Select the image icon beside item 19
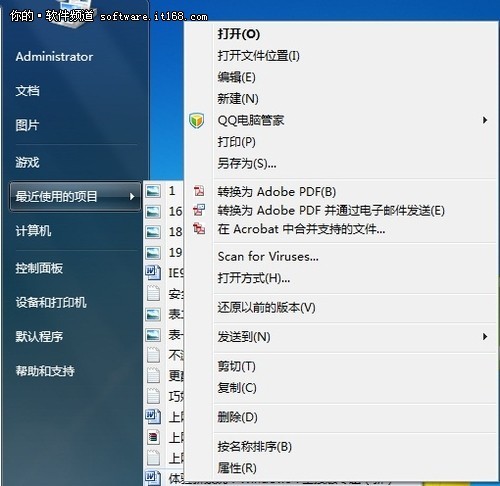 click(x=153, y=253)
